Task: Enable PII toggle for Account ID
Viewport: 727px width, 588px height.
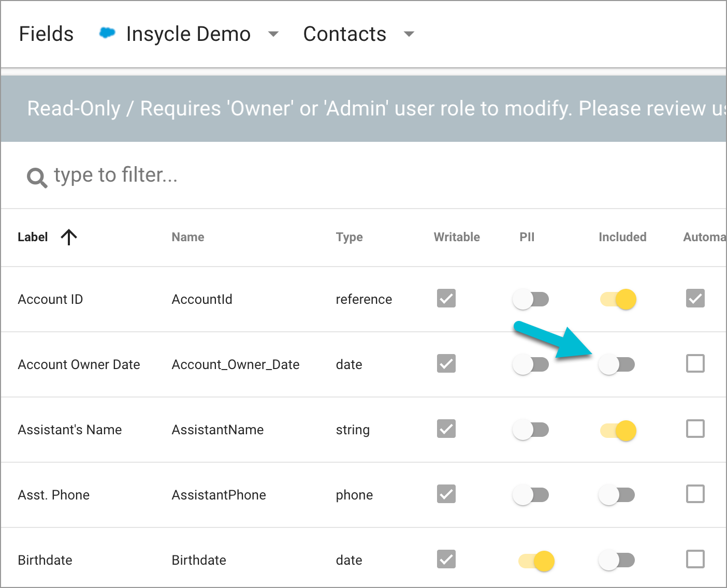Action: 531,299
